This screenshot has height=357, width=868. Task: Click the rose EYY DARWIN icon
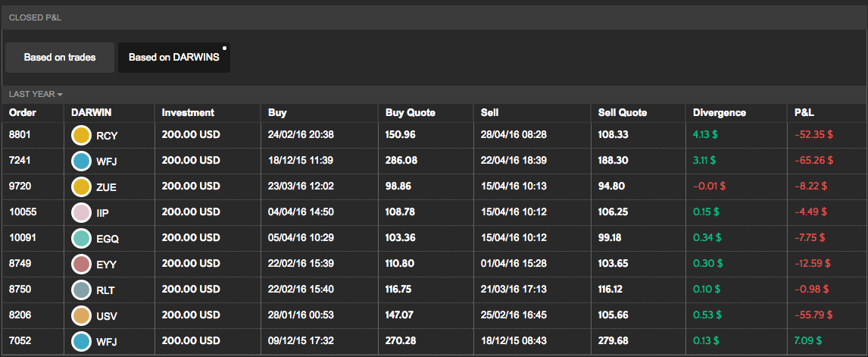coord(81,265)
